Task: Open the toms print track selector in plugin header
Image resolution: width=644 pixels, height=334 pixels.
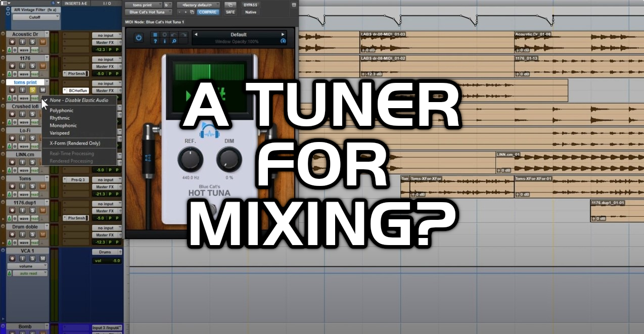Action: [143, 5]
